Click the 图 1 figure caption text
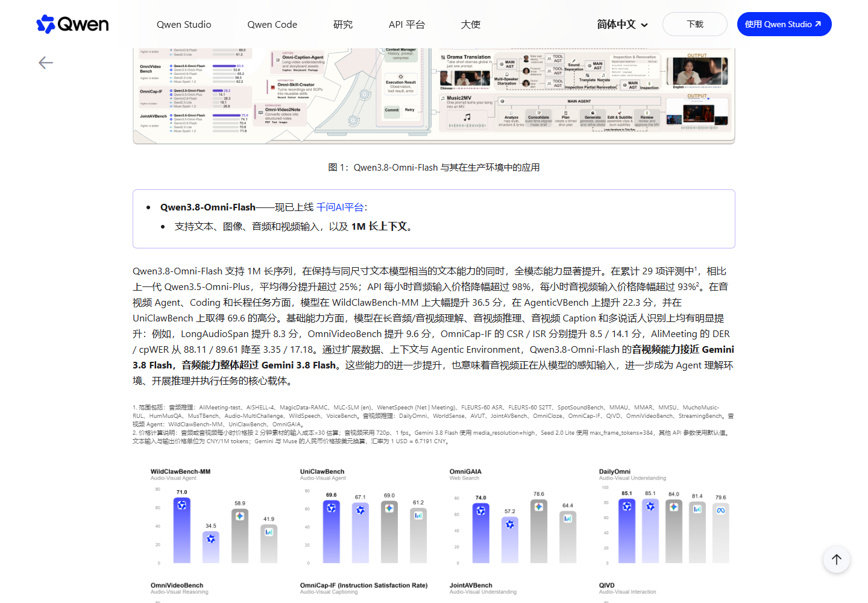The width and height of the screenshot is (868, 603). pos(434,167)
